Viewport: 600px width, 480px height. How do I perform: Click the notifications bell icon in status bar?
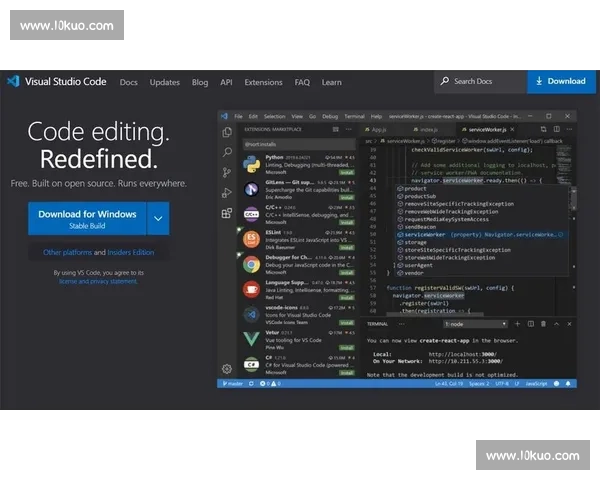(x=568, y=384)
